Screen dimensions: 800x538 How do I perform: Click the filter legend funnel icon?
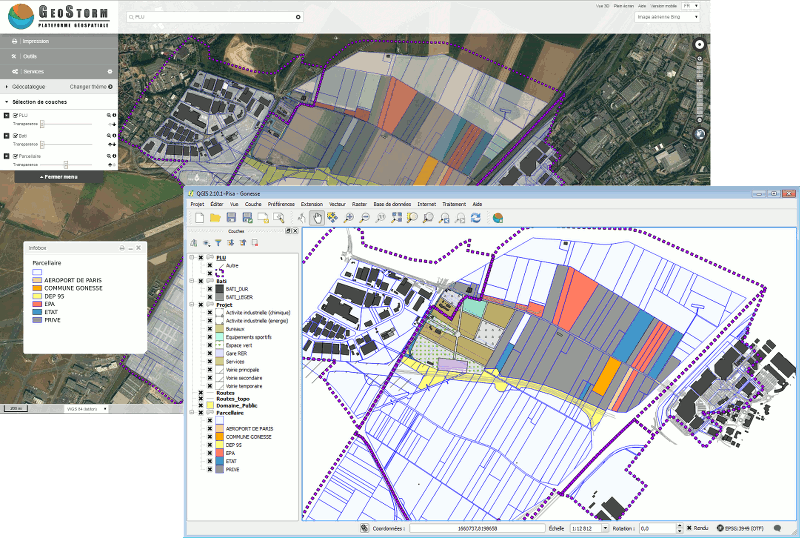coord(218,243)
